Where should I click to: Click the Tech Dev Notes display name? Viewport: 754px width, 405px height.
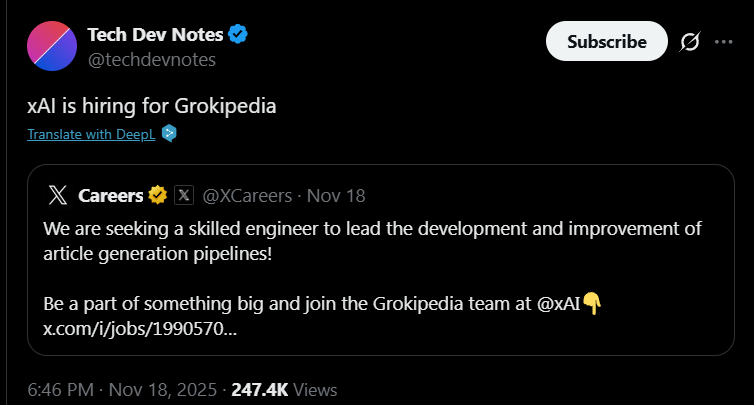(155, 35)
